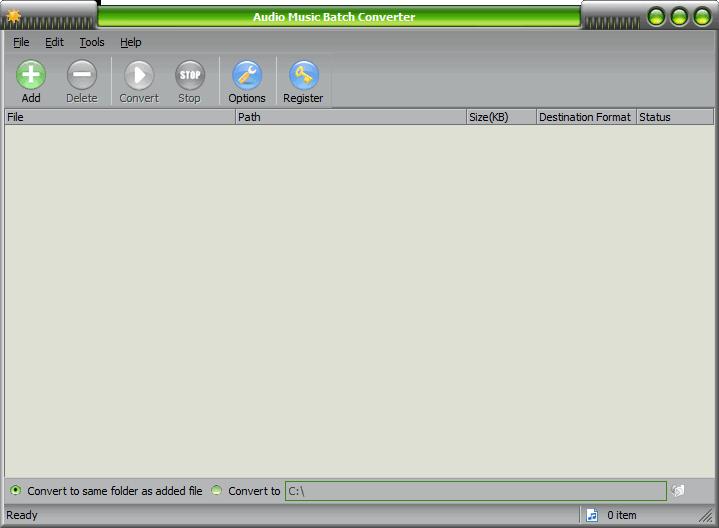Click the Stop sign icon

click(189, 75)
